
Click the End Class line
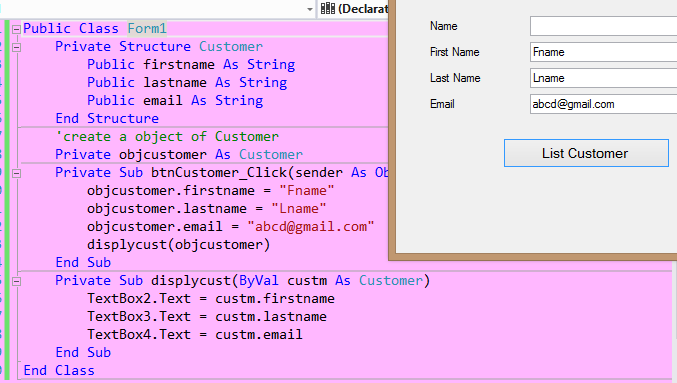59,370
